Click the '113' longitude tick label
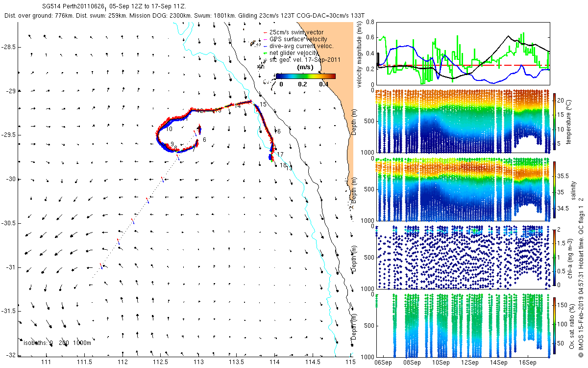The height and width of the screenshot is (368, 588). click(x=198, y=362)
